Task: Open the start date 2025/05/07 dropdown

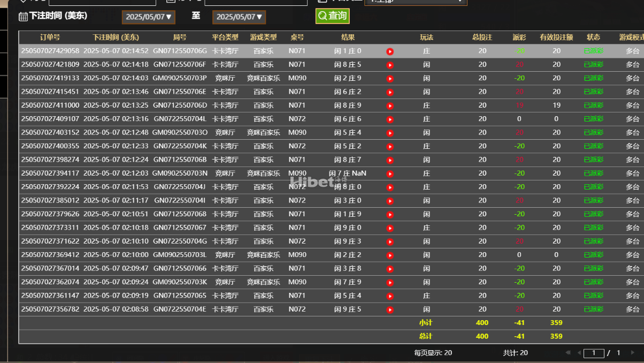Action: (x=149, y=17)
